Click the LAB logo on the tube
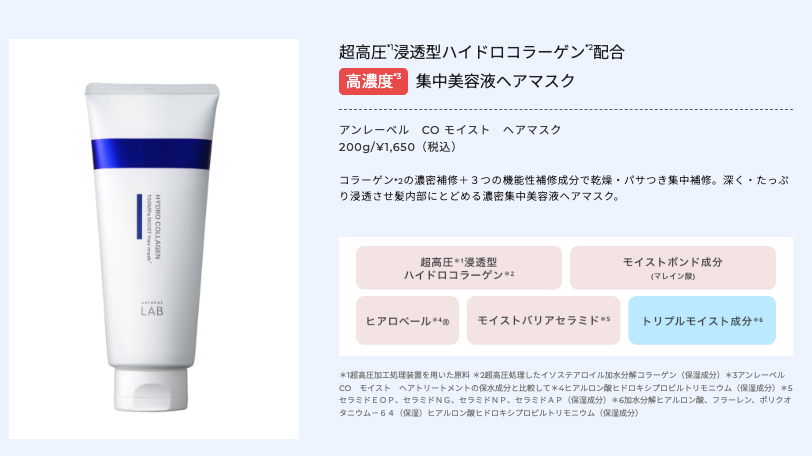 [x=152, y=311]
